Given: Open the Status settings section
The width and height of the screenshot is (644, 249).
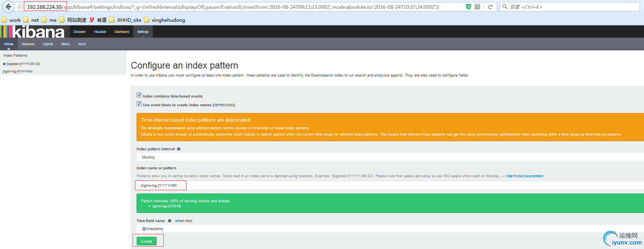Looking at the screenshot, I should (x=65, y=44).
